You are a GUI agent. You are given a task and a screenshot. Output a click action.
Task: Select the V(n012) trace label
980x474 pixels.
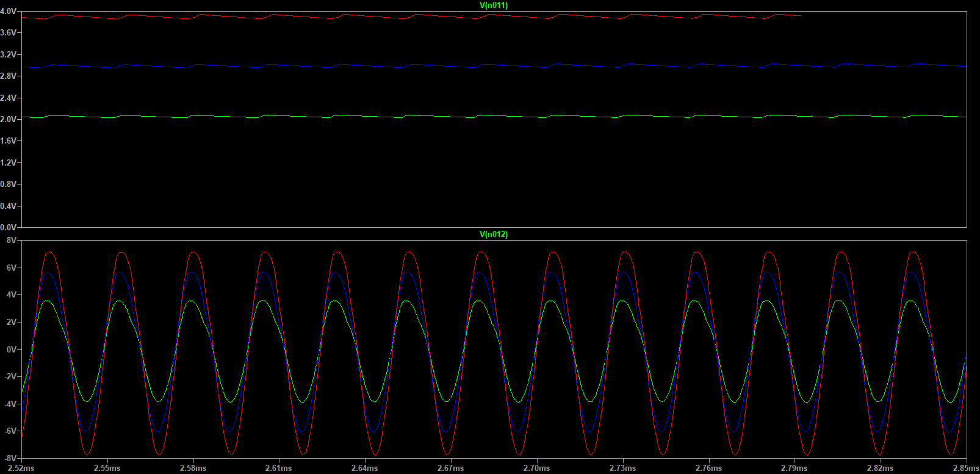click(494, 235)
